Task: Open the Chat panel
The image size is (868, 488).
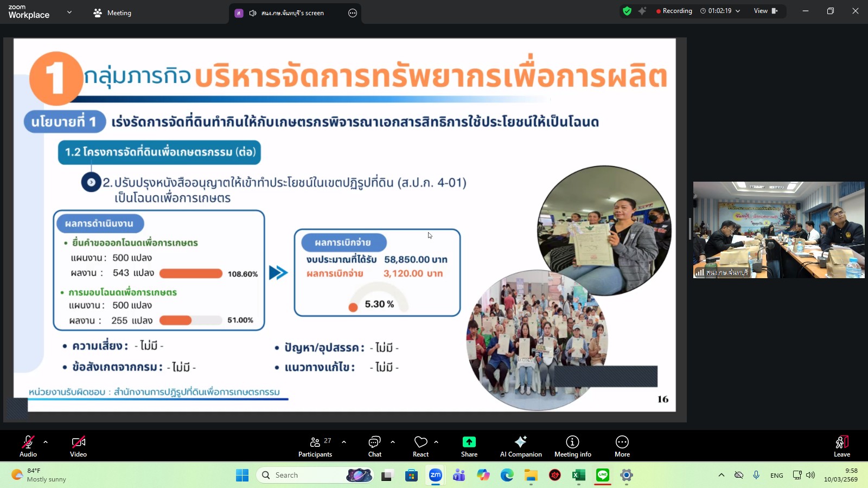Action: (x=375, y=445)
